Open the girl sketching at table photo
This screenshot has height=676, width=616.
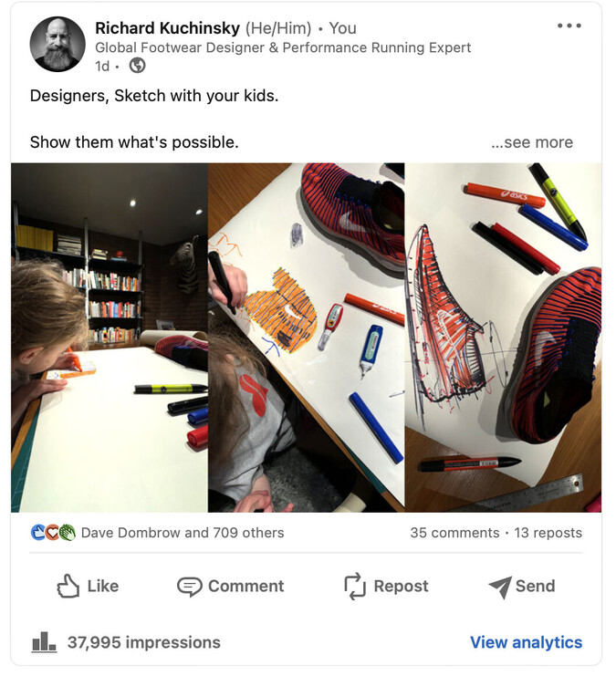click(x=110, y=338)
